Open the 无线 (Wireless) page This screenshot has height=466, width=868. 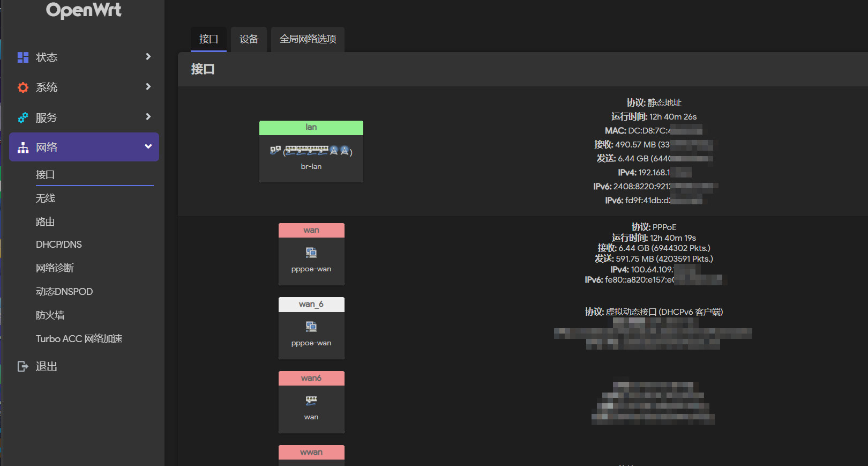pyautogui.click(x=46, y=198)
